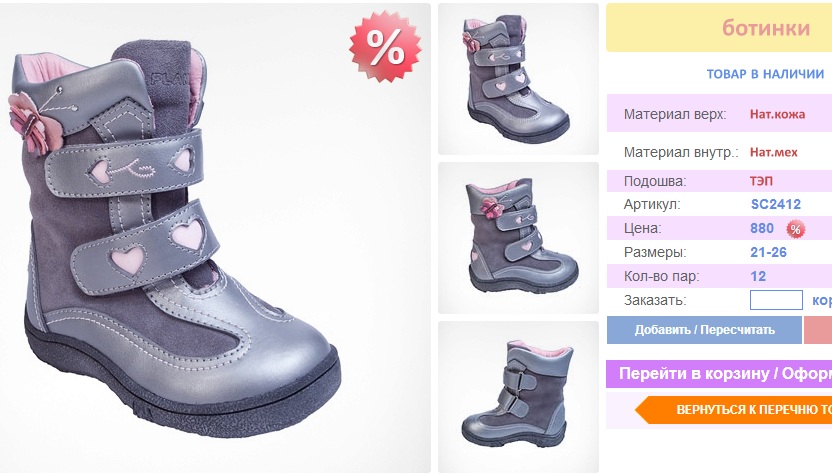Click the price value 880
Viewport: 832px width, 474px height.
click(x=761, y=228)
